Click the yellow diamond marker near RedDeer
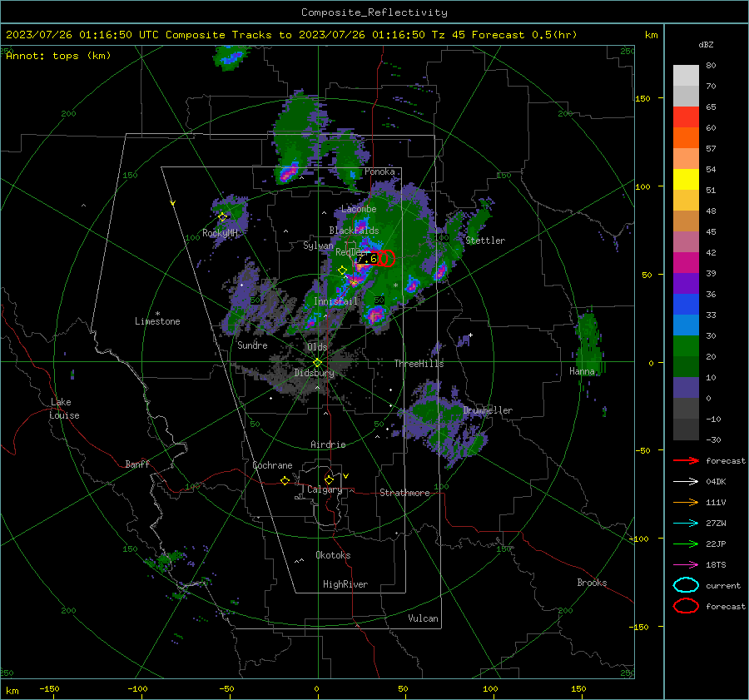 point(342,271)
